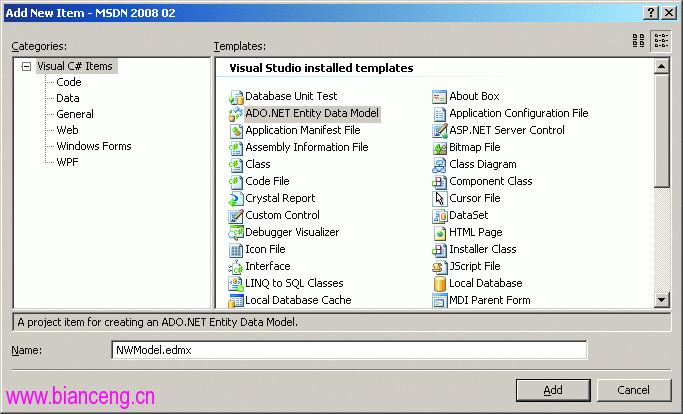The height and width of the screenshot is (414, 683).
Task: Open the General category
Action: (75, 114)
